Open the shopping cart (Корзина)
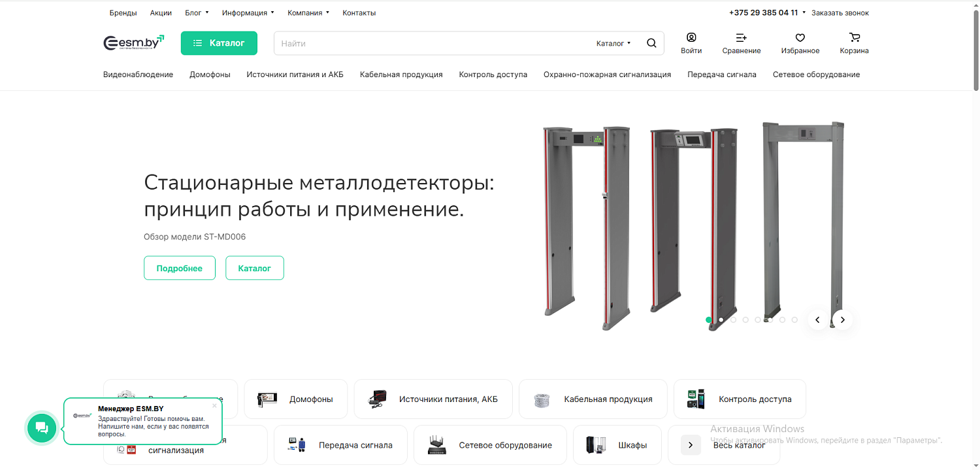980x470 pixels. (854, 43)
